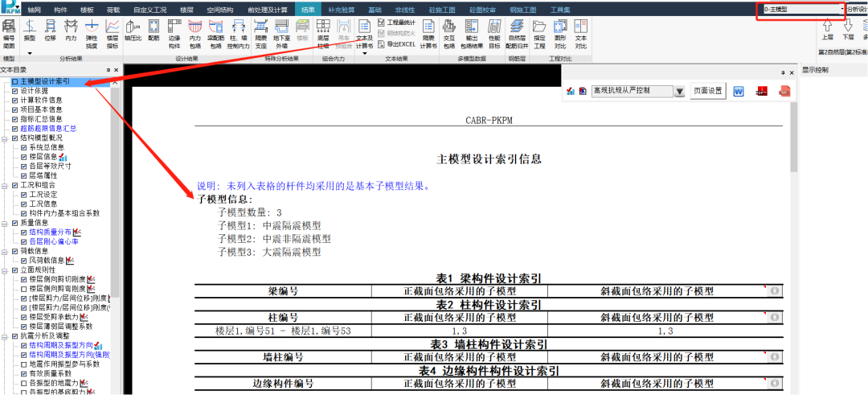Open the 位移 displacement results
This screenshot has width=868, height=395.
51,31
